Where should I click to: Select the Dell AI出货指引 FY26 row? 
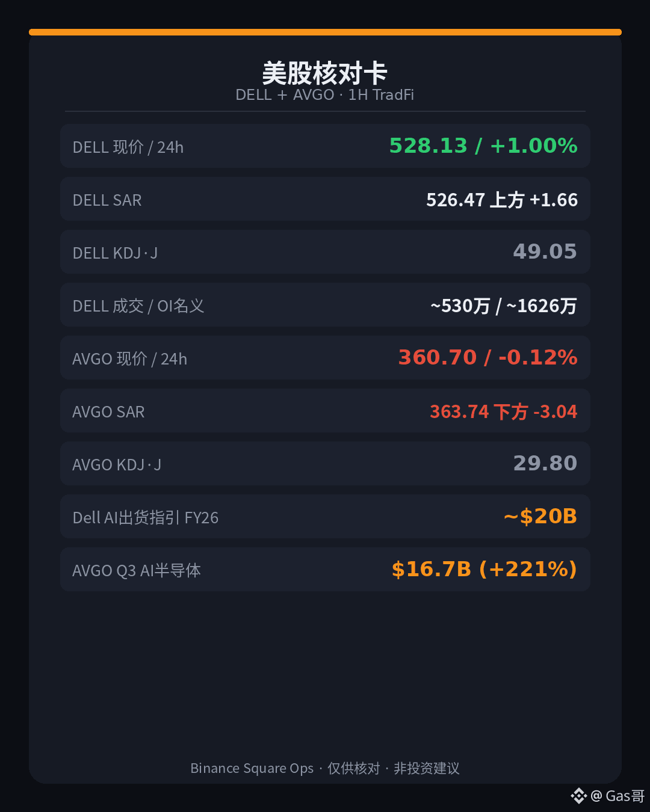325,517
